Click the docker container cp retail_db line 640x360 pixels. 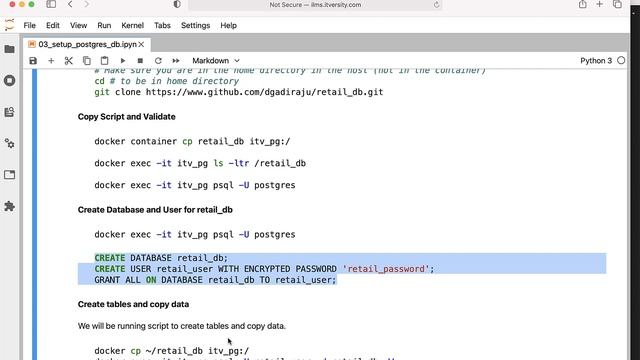coord(192,142)
